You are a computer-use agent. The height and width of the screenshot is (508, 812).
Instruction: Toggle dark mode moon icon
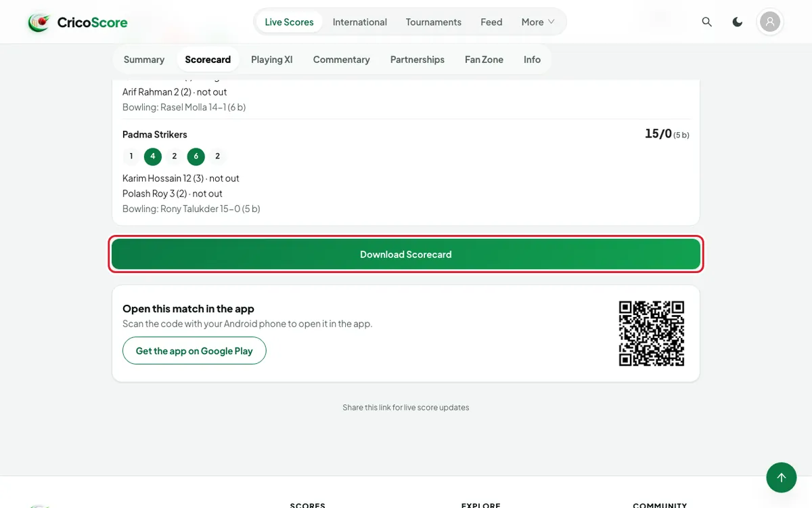click(738, 22)
